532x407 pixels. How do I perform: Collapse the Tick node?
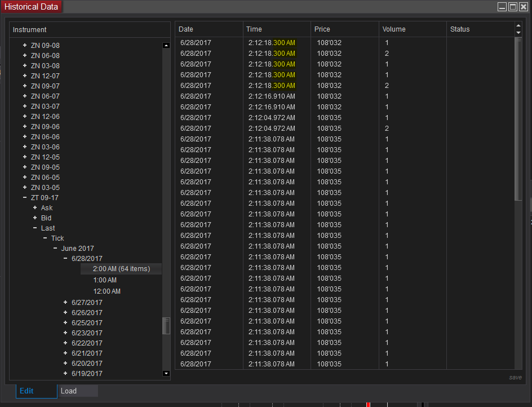tap(45, 238)
